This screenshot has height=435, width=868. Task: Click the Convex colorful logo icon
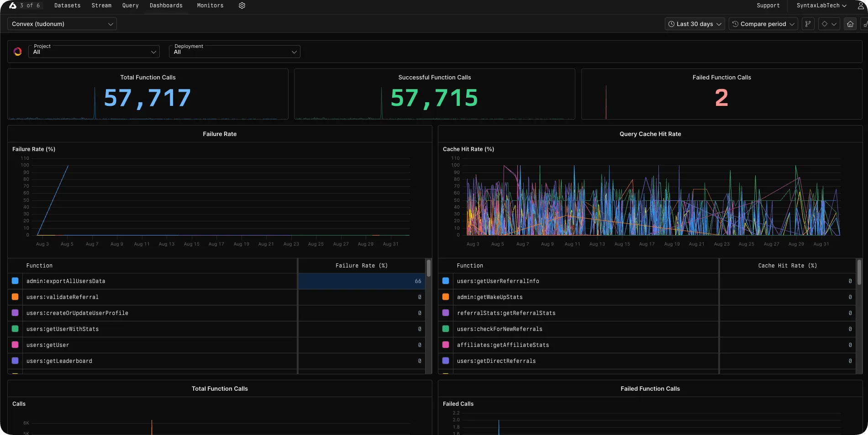coord(18,52)
